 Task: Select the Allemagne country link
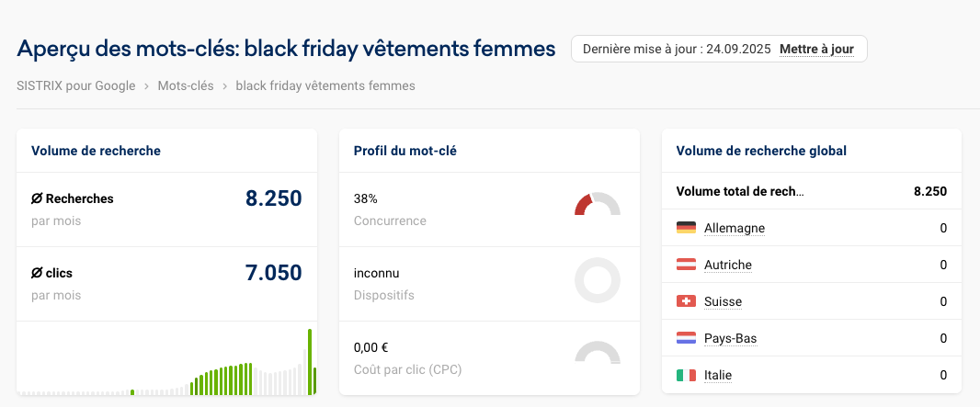734,228
